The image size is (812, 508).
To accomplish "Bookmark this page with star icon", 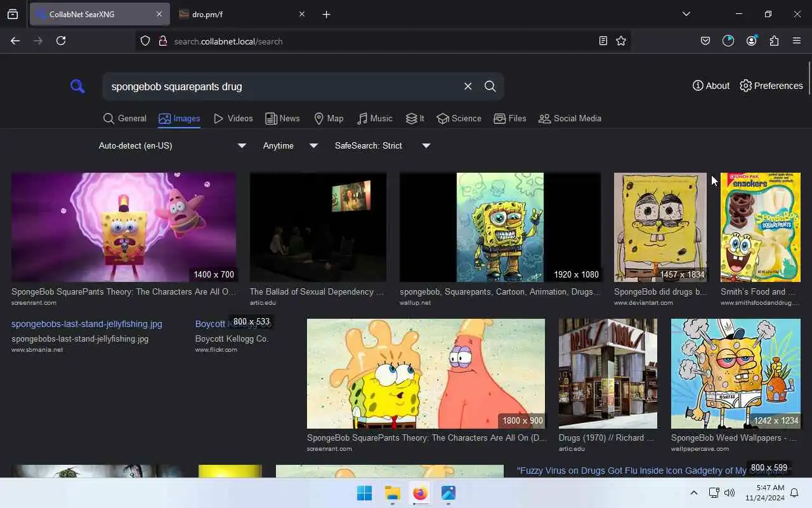I will pos(621,41).
